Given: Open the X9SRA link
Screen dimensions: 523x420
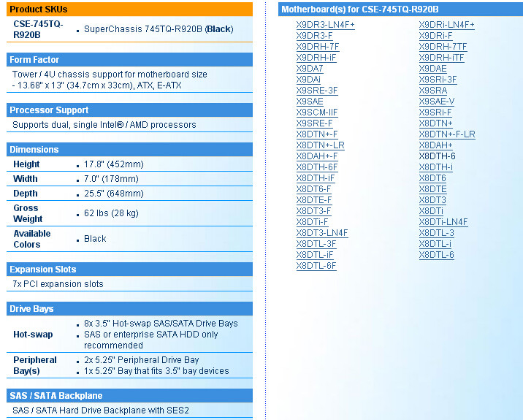Looking at the screenshot, I should (433, 91).
